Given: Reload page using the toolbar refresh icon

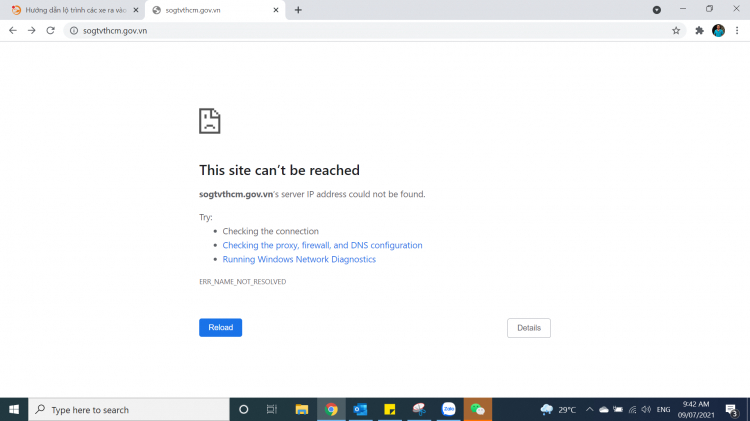Looking at the screenshot, I should point(50,31).
